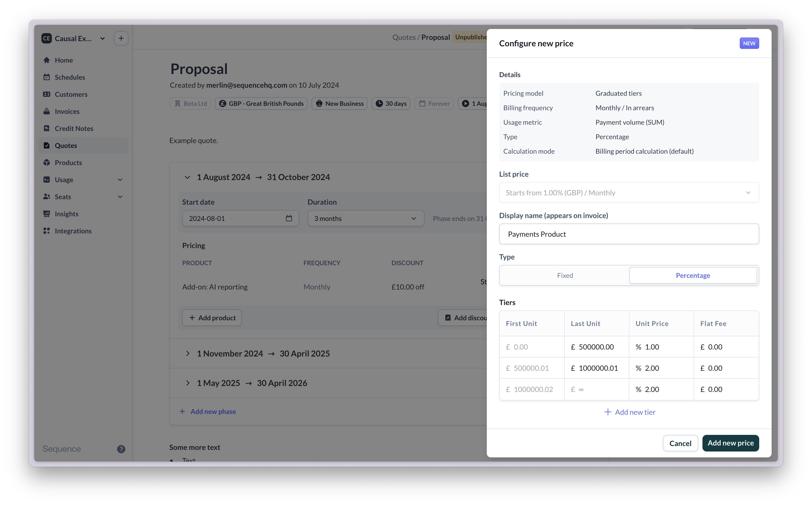
Task: Click the Credit Notes icon
Action: click(x=46, y=128)
